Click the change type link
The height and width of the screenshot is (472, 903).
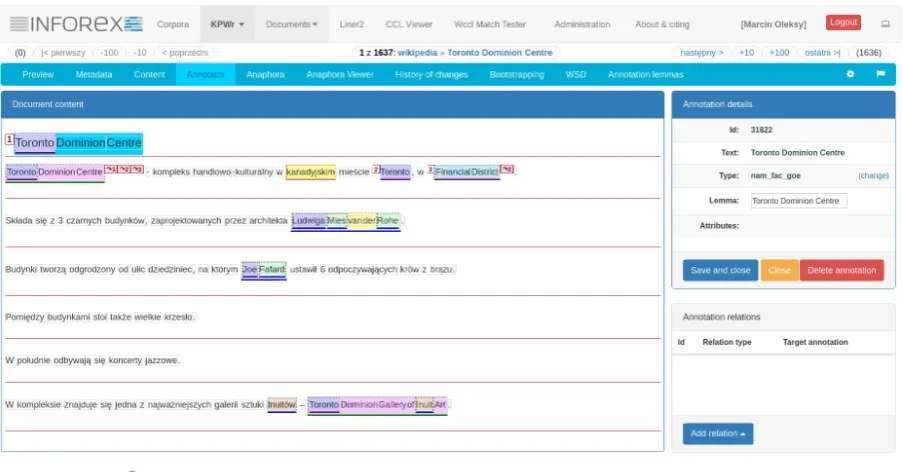873,176
